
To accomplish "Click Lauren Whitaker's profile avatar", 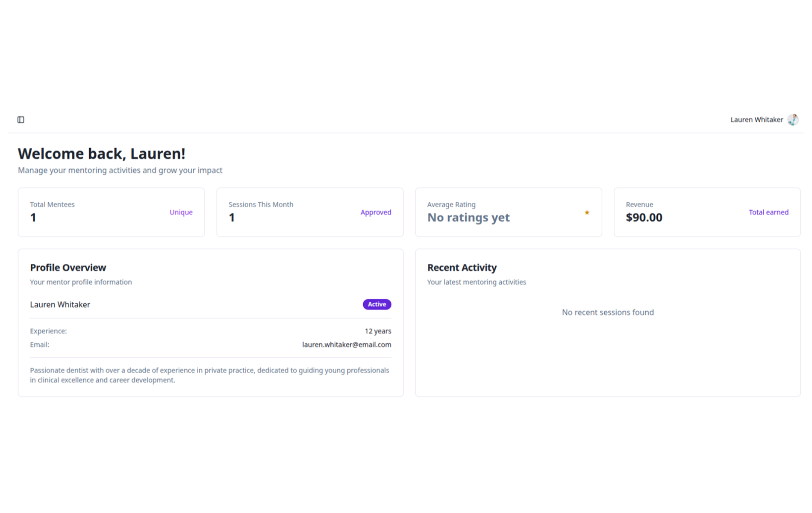I will point(793,120).
